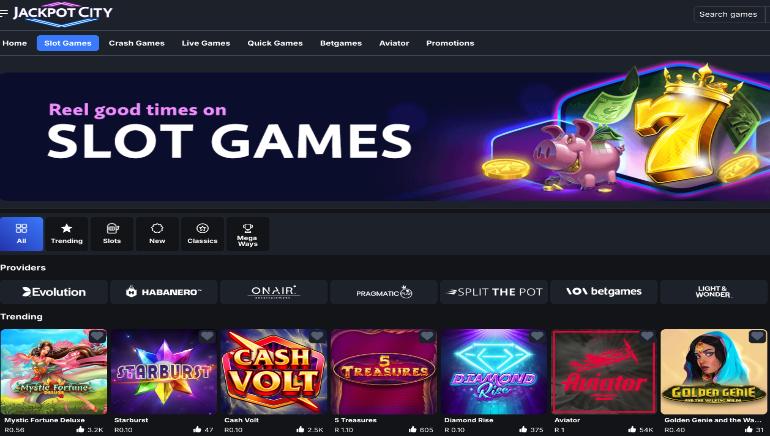
Task: Open the Diamond Rise game thumbnail
Action: click(494, 372)
